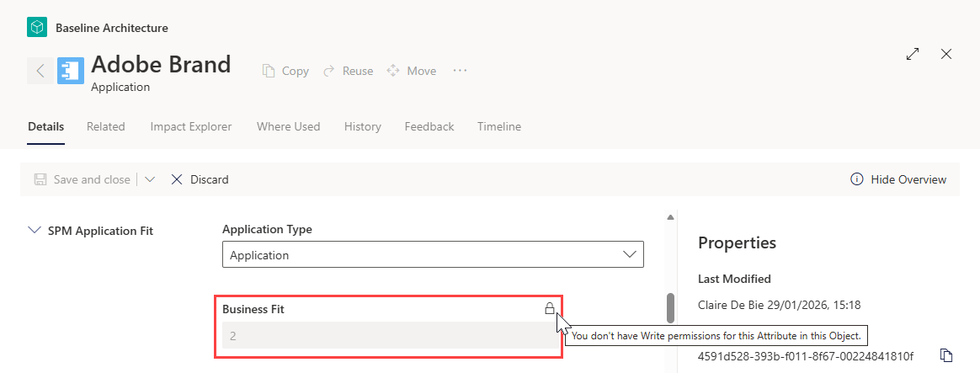
Task: Click Move in the header actions
Action: pyautogui.click(x=411, y=72)
